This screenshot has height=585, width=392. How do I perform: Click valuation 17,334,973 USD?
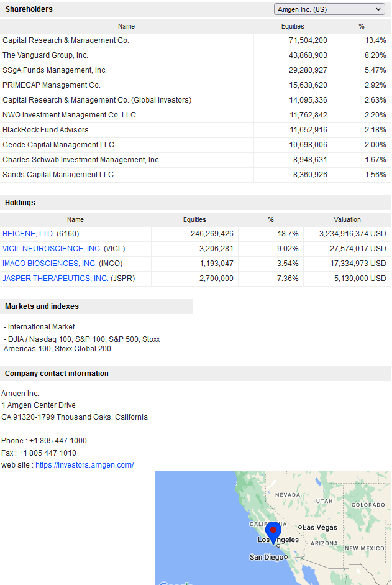tap(358, 264)
